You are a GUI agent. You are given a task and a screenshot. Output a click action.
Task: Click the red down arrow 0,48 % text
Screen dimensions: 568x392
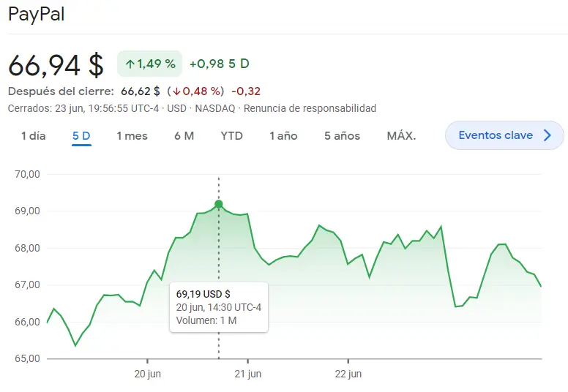tap(195, 91)
